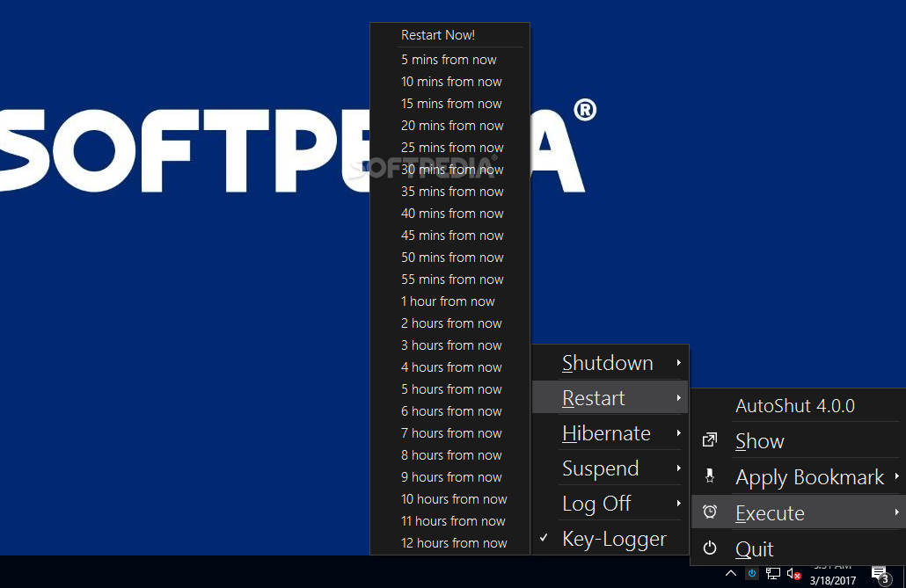Choose Restart Now! option
The height and width of the screenshot is (588, 906).
pos(449,34)
